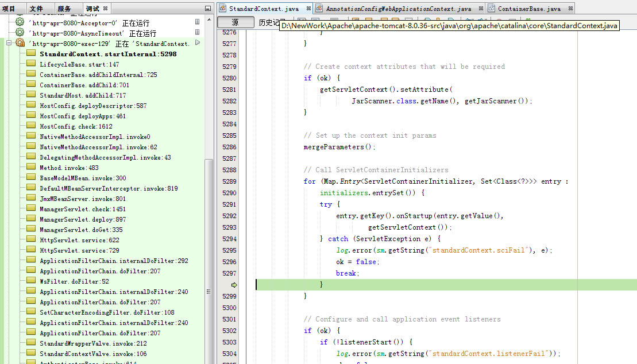
Task: Toggle a breakpoint on gutter line 5297
Action: pos(230,273)
